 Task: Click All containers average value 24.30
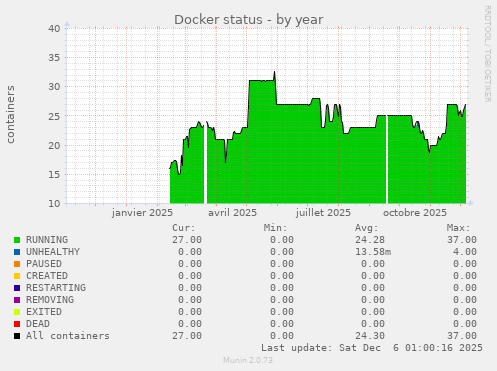click(x=370, y=336)
